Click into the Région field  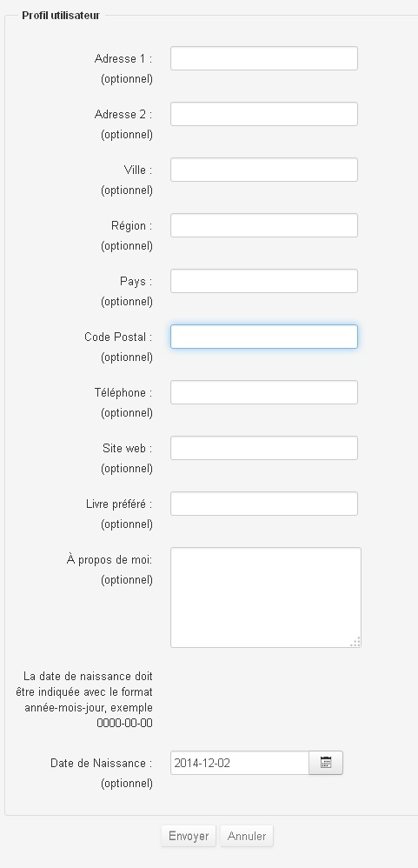point(263,225)
